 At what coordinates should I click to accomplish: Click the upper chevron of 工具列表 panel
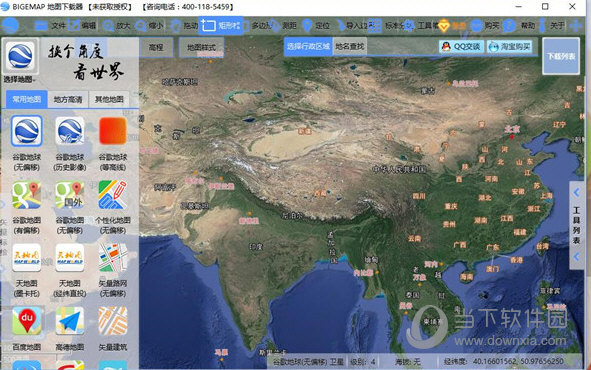[576, 193]
